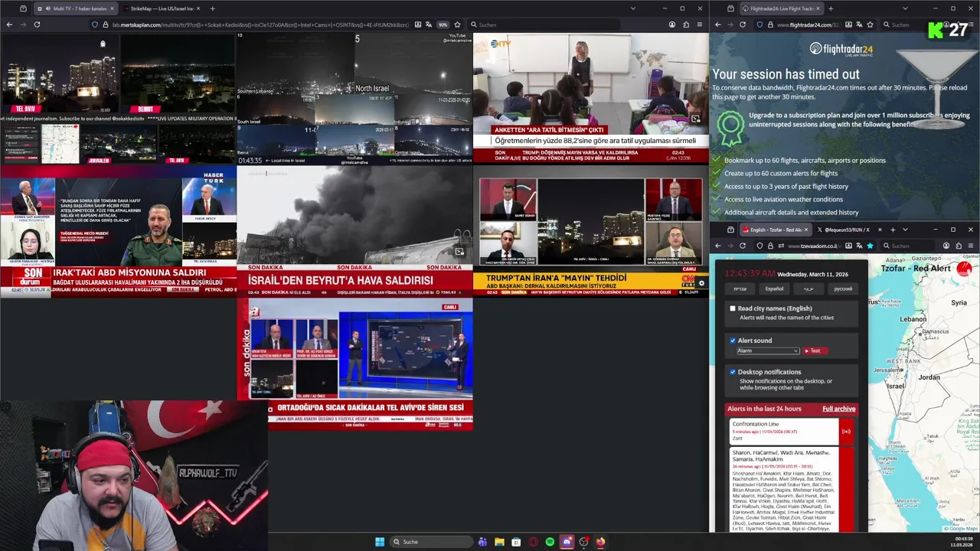Reload the Multi TV browser page
The image size is (980, 551).
(x=37, y=24)
